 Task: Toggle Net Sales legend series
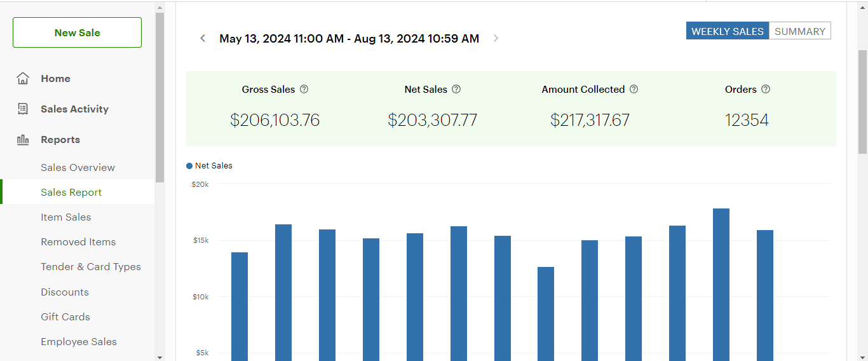coord(210,166)
